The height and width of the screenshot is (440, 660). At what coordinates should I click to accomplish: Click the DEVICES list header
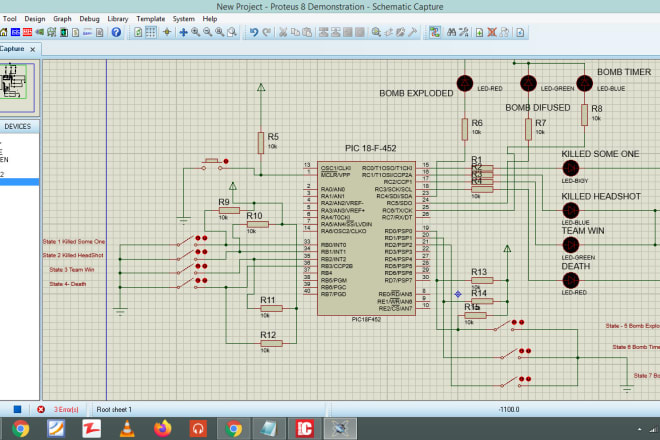tap(19, 126)
